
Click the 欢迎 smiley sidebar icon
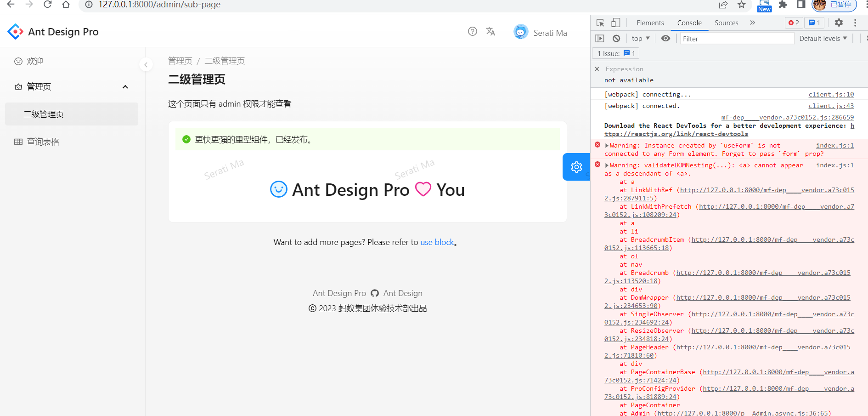pos(18,61)
